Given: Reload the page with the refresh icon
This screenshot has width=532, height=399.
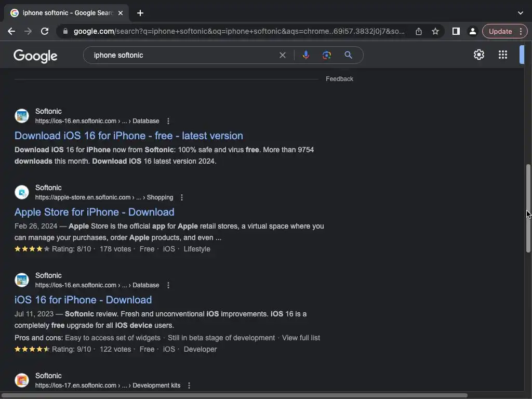Looking at the screenshot, I should tap(45, 31).
